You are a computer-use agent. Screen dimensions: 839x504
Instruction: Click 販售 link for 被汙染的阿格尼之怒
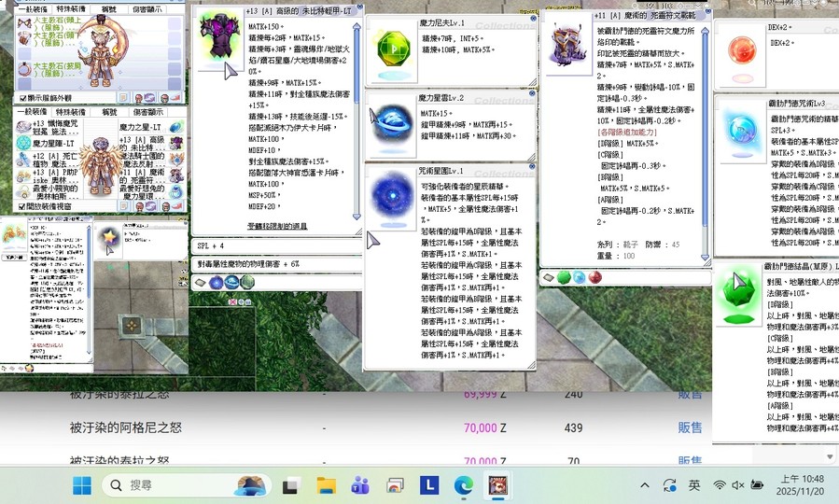pyautogui.click(x=690, y=427)
